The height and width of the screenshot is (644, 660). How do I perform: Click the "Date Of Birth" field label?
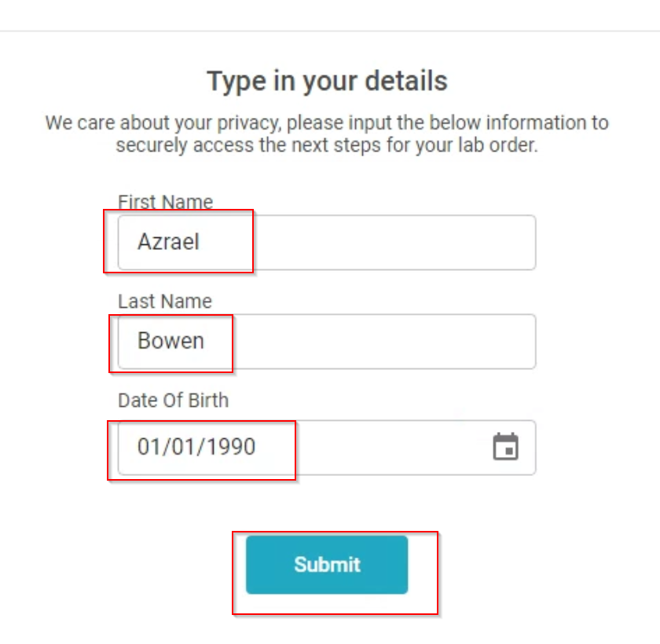click(x=174, y=401)
